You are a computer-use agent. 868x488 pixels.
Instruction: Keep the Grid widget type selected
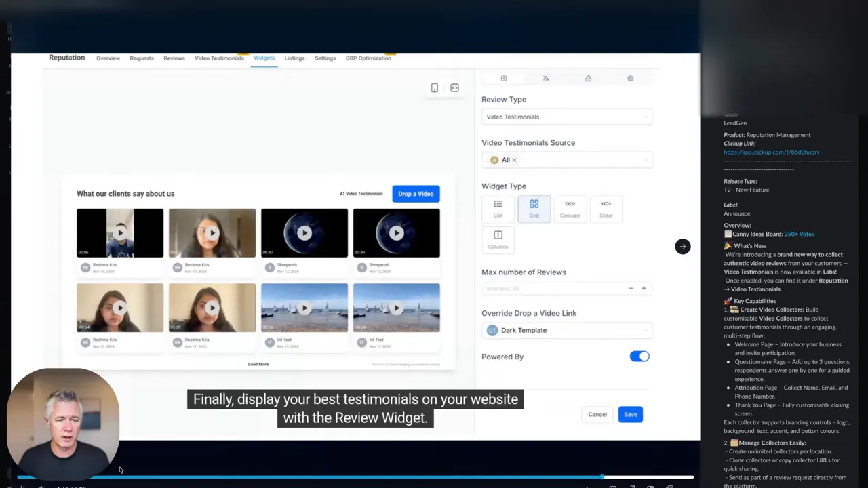[x=534, y=208]
